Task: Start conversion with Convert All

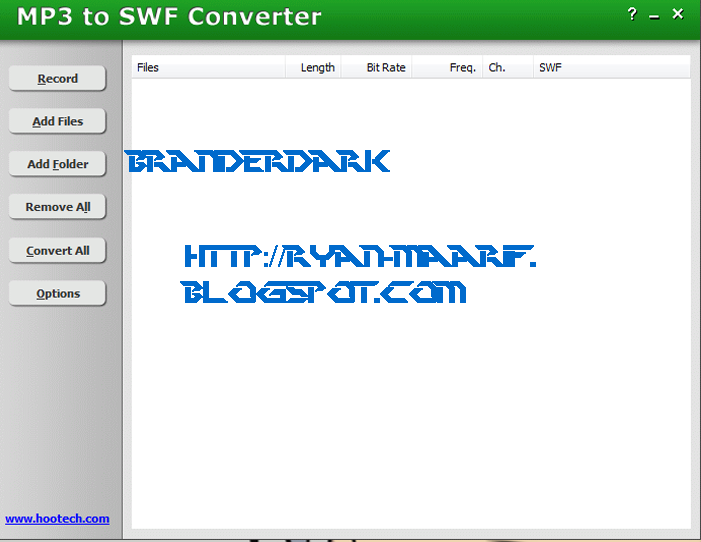Action: (x=57, y=250)
